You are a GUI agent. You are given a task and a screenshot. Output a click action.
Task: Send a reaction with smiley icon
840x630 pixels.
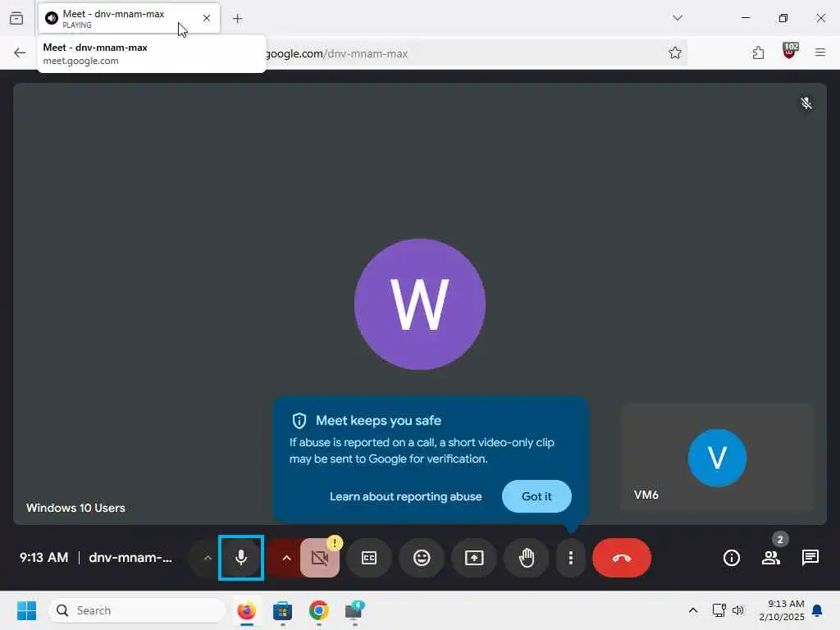pos(422,558)
